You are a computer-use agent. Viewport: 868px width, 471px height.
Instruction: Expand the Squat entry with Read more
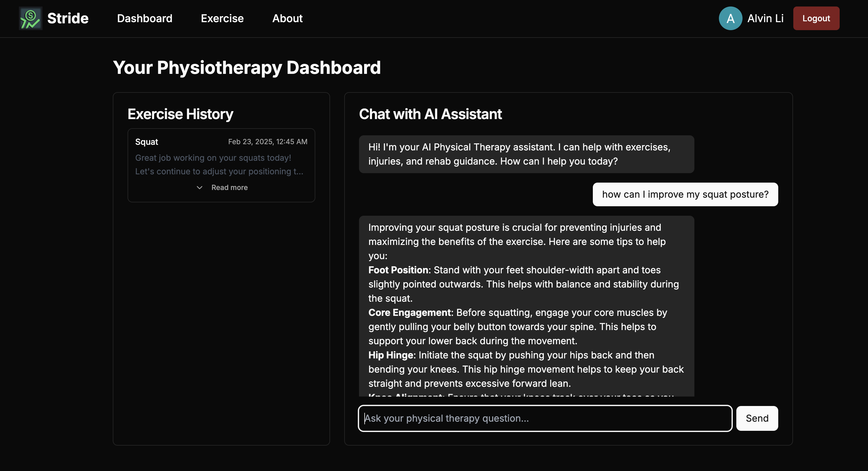[x=229, y=187]
